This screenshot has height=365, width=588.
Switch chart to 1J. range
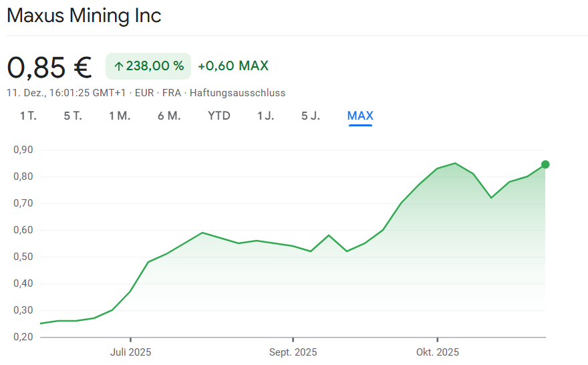coord(265,116)
